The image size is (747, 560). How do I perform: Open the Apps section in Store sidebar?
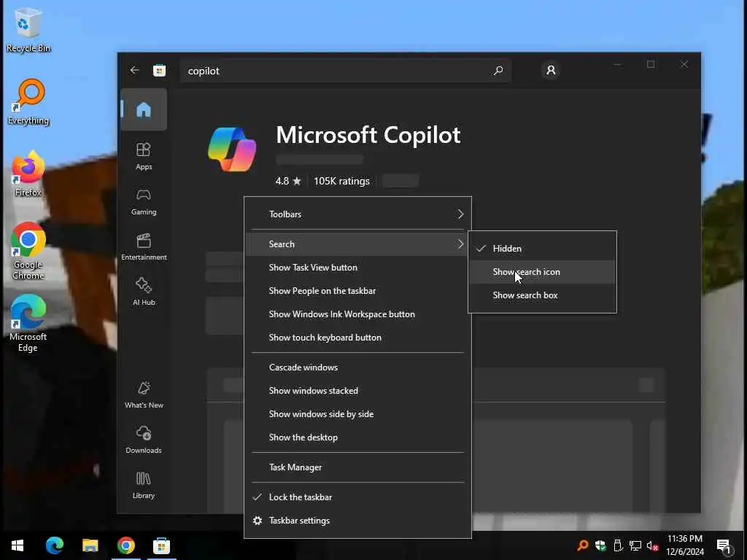[x=144, y=156]
